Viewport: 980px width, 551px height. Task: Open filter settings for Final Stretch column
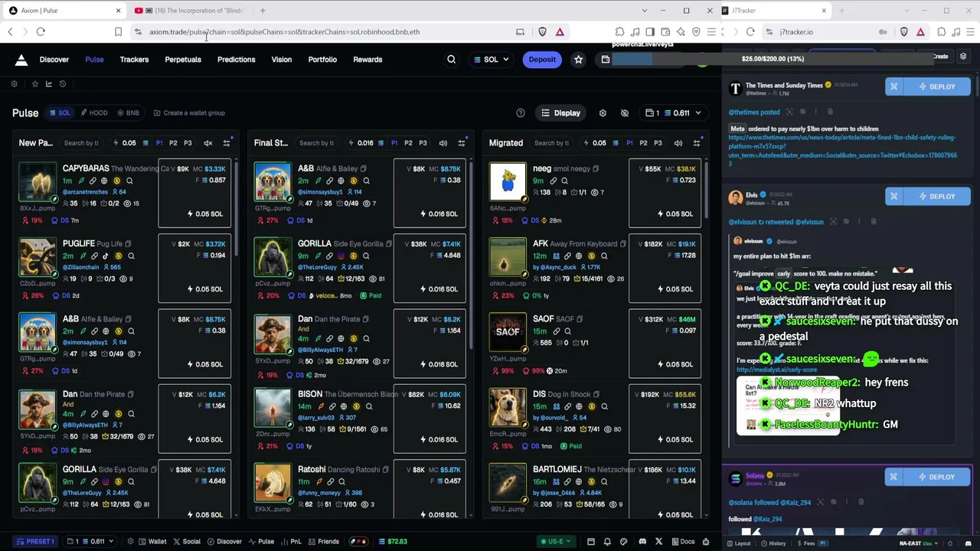(x=461, y=143)
